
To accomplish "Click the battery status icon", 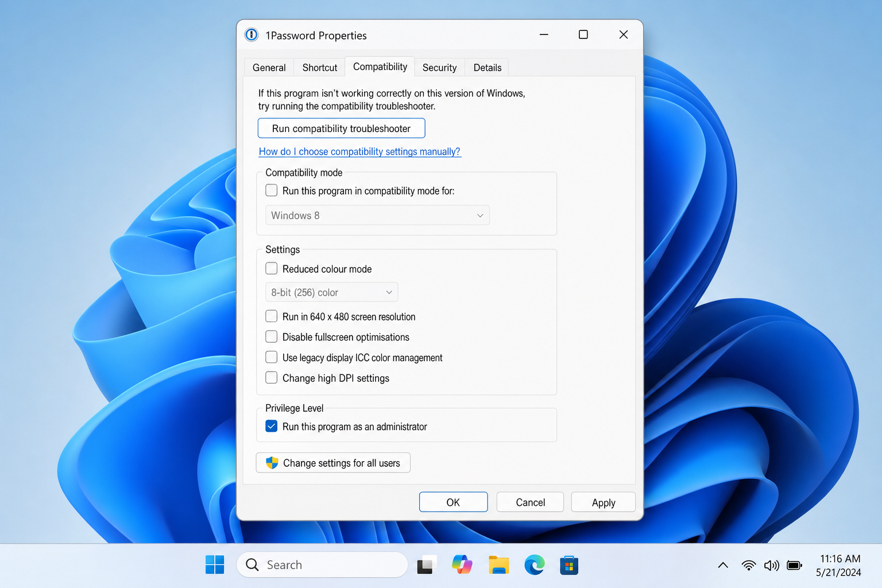I will pyautogui.click(x=795, y=566).
